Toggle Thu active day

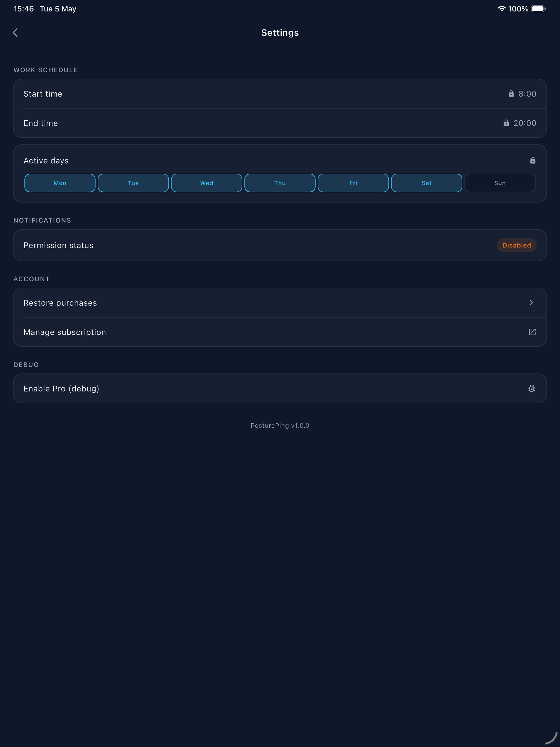click(x=280, y=183)
